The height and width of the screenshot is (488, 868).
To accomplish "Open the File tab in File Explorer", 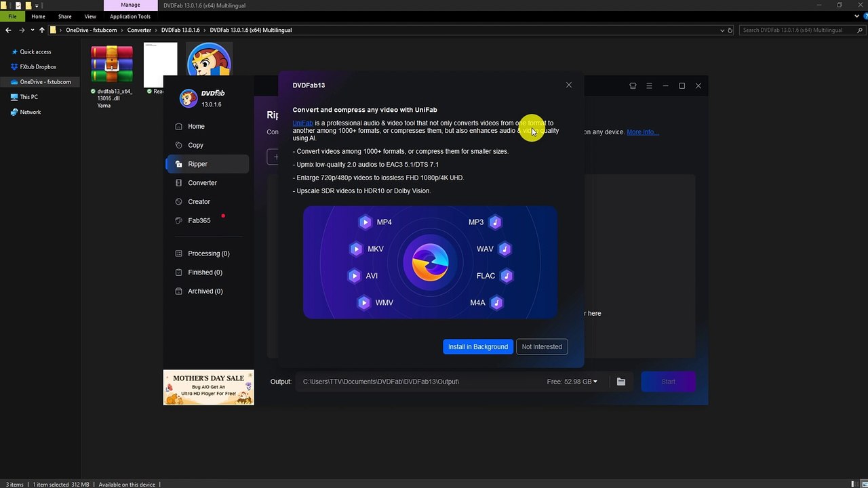I will [12, 16].
